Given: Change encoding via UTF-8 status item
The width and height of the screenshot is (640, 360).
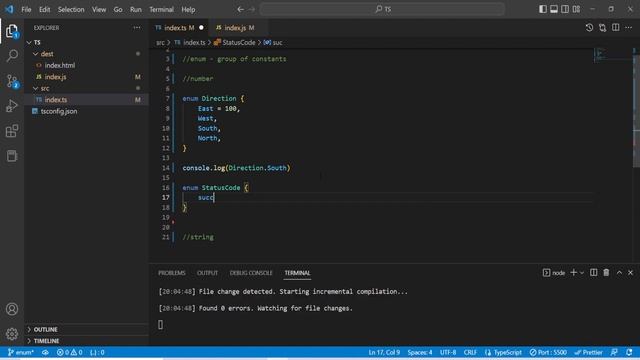Looking at the screenshot, I should 448,352.
